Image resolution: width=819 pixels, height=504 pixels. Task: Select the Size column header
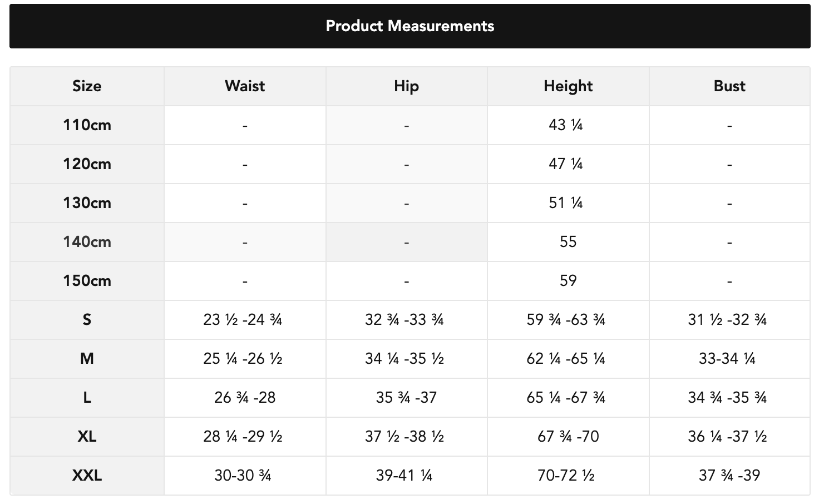click(x=87, y=86)
